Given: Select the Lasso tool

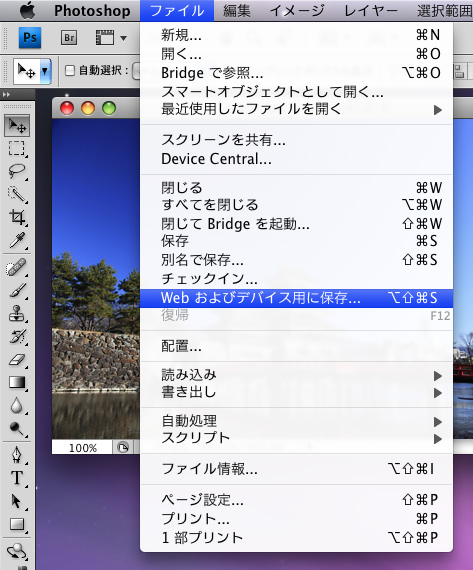Looking at the screenshot, I should point(17,171).
